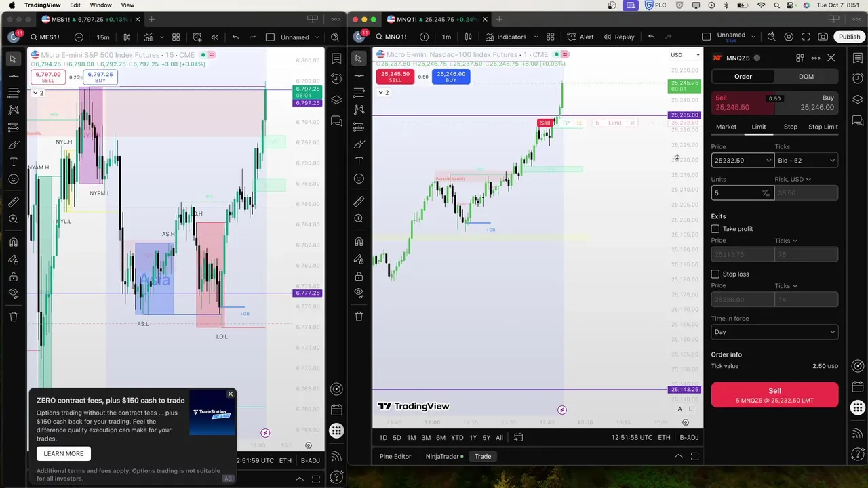Enable the Take profit checkbox
868x488 pixels.
click(715, 229)
